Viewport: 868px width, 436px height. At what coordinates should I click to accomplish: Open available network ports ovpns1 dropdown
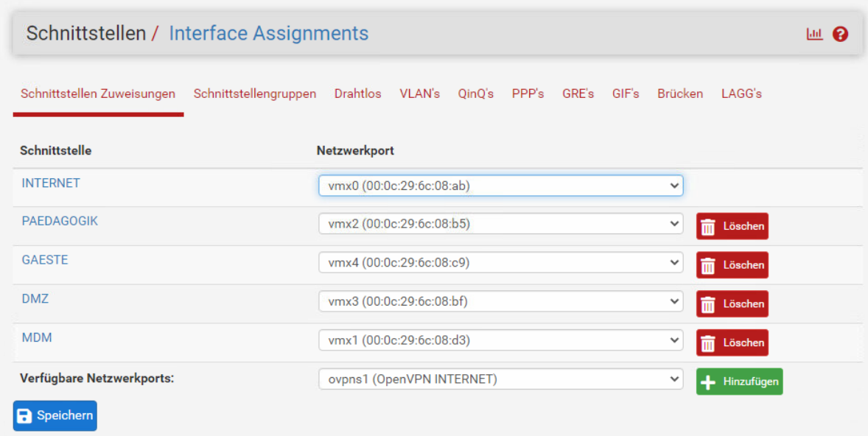[x=500, y=379]
